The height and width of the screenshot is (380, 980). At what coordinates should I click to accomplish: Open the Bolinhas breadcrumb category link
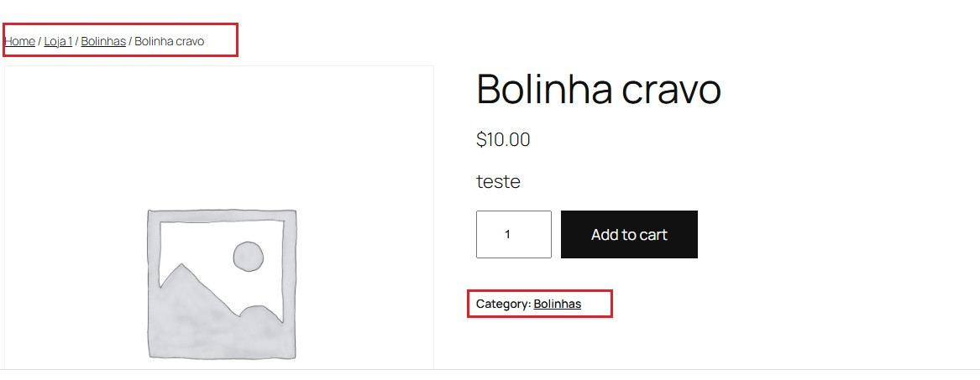click(103, 41)
